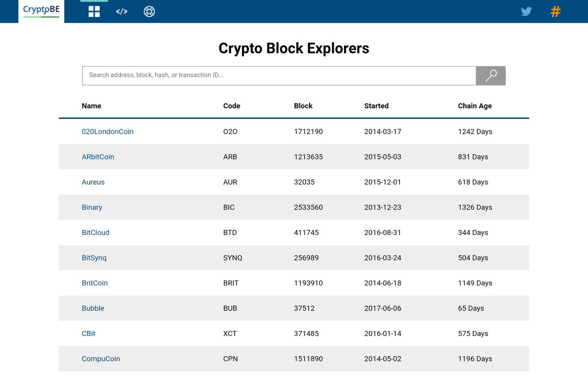Open the Aureus explorer link
Image resolution: width=588 pixels, height=375 pixels.
[93, 182]
